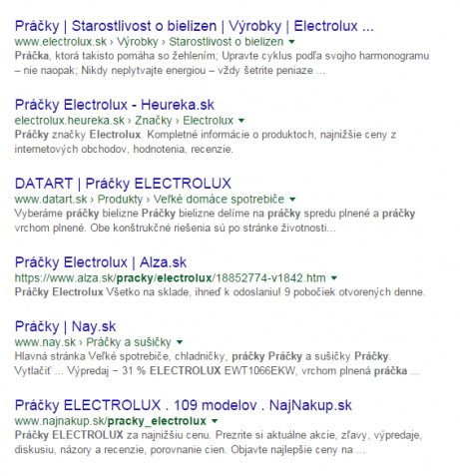Click the www.electrolux.sk green URL text
The image size is (460, 476).
61,42
